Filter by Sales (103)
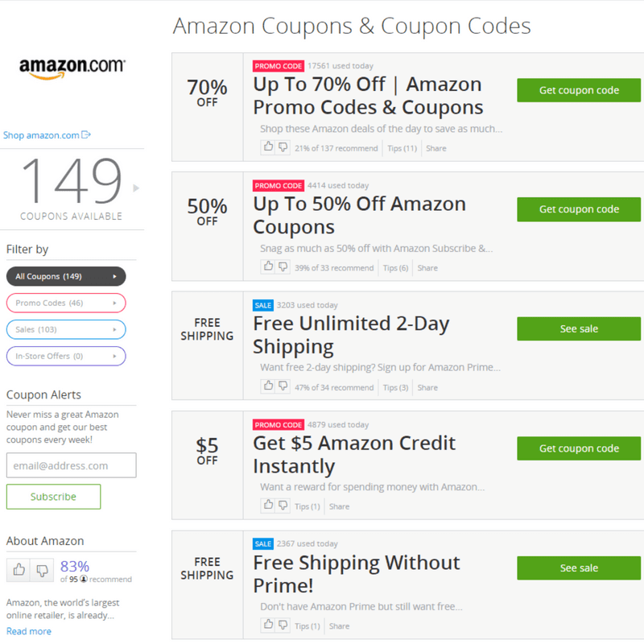The image size is (644, 644). coord(66,329)
